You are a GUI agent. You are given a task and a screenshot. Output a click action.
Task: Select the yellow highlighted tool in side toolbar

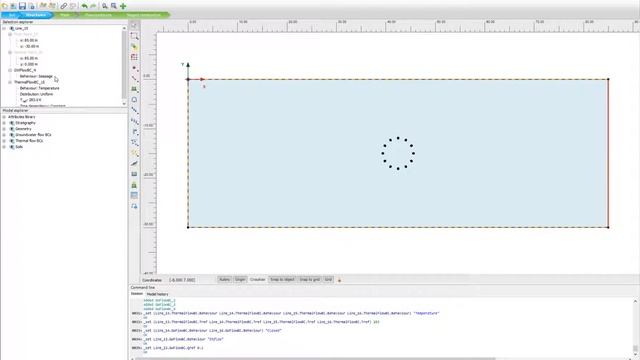click(134, 153)
